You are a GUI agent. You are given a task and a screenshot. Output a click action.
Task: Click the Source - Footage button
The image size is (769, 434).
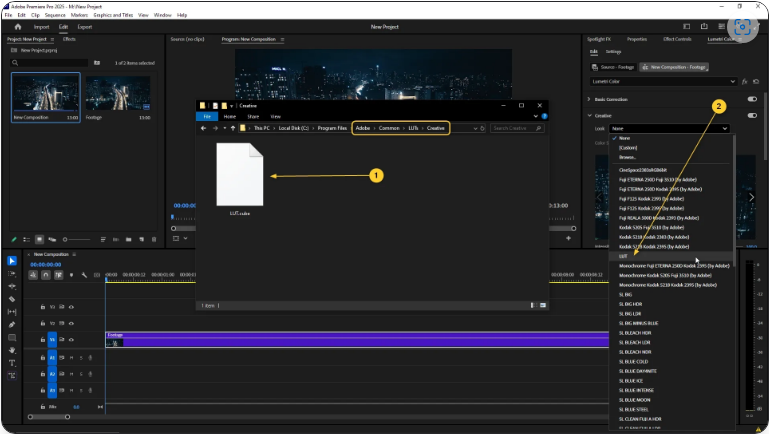point(614,67)
